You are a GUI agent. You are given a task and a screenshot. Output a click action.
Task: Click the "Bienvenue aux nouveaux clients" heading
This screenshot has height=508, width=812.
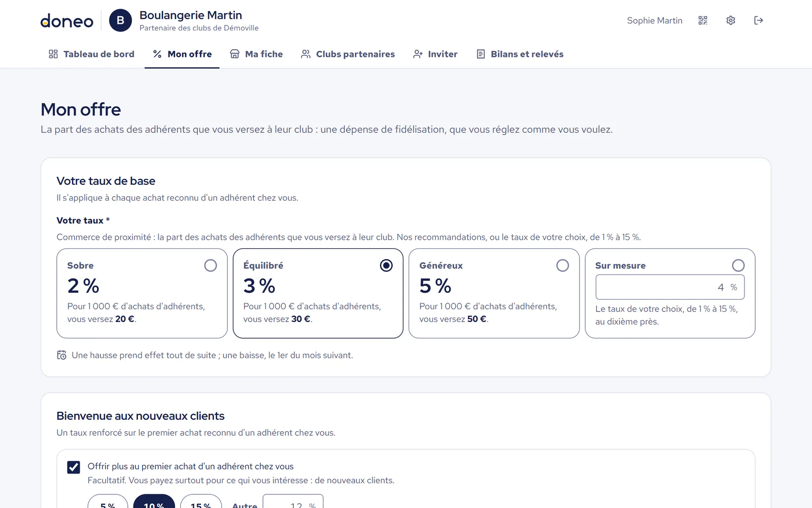[141, 416]
